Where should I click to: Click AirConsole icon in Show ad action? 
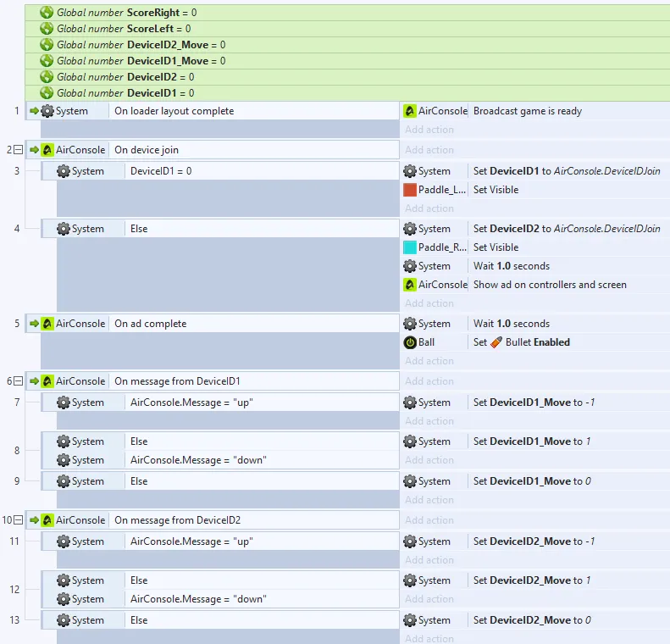[410, 285]
